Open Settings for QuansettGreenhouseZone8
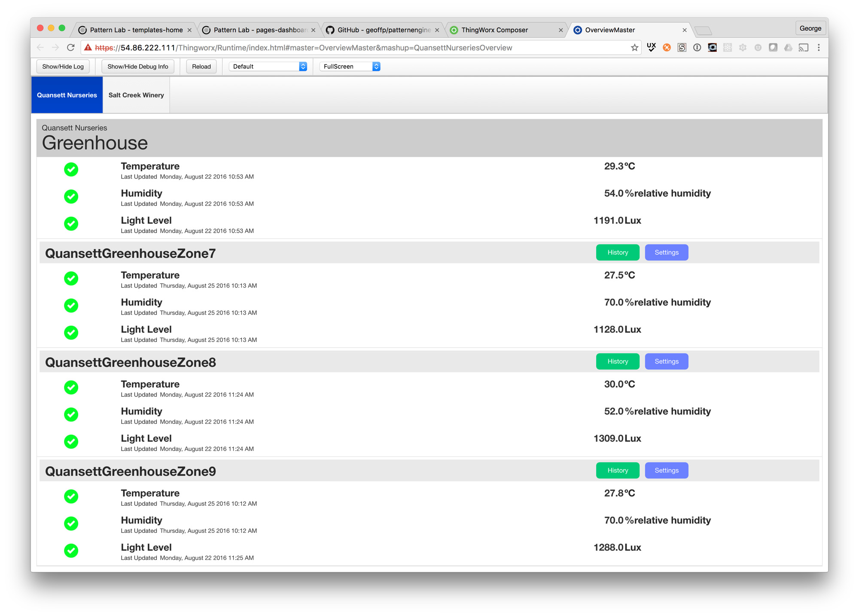 tap(666, 361)
